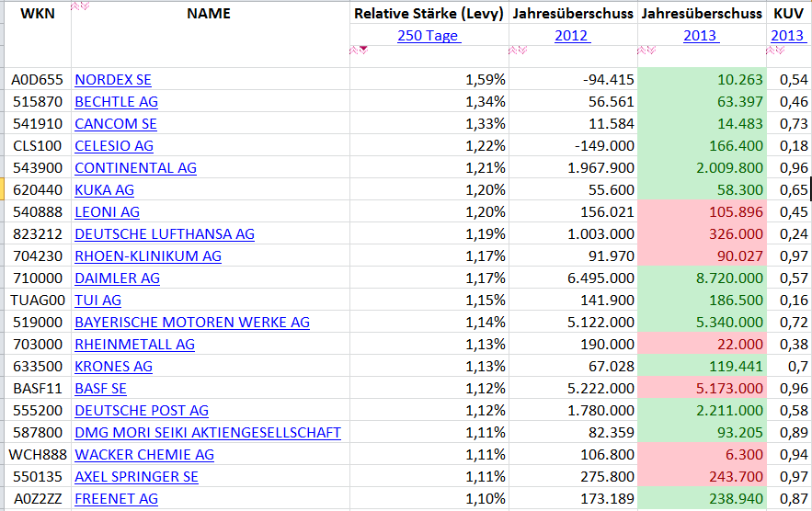Select WKN cell A0Z2ZZ
The width and height of the screenshot is (812, 511).
[x=38, y=498]
